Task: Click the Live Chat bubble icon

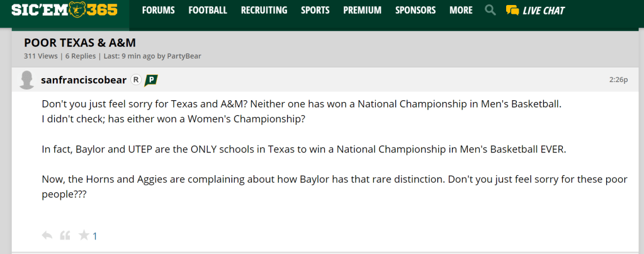Action: (x=512, y=10)
